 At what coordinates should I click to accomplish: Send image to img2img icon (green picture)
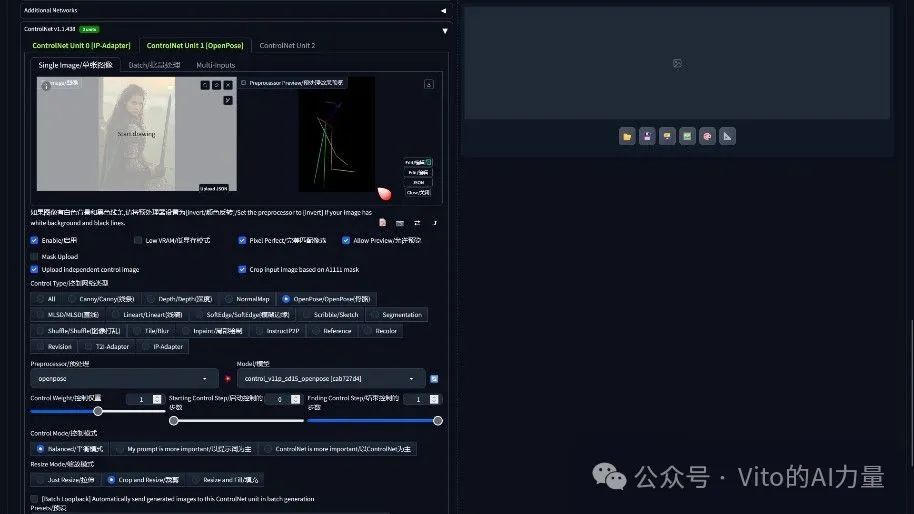[687, 136]
